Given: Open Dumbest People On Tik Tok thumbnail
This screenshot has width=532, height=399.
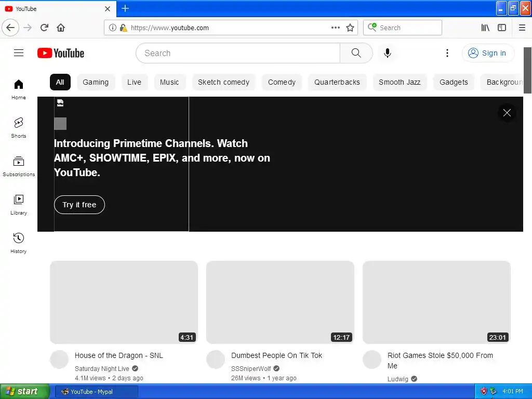Looking at the screenshot, I should click(280, 302).
